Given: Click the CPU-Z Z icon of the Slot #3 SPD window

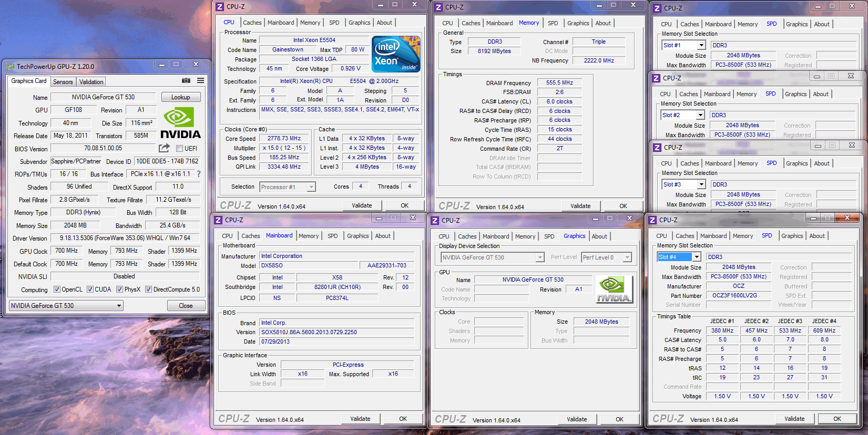Looking at the screenshot, I should pos(657,148).
